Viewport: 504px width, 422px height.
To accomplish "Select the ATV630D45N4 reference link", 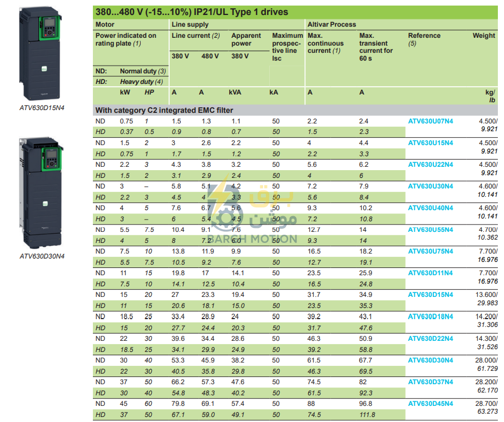I will tap(431, 404).
